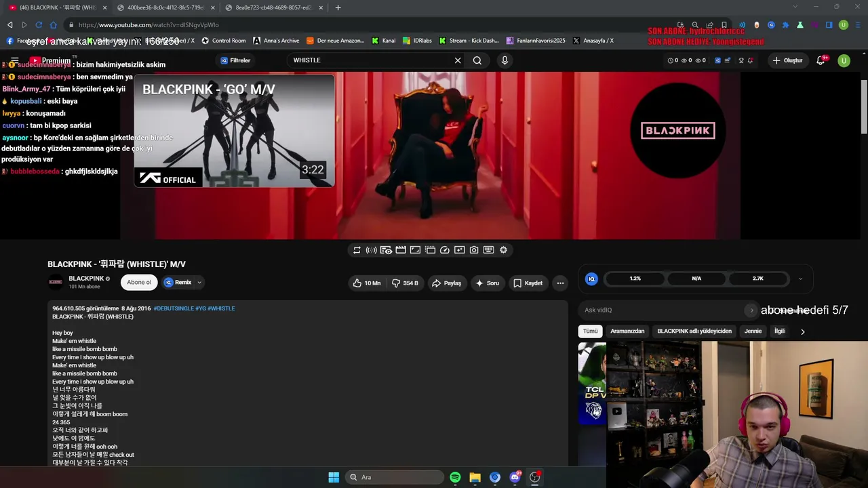Screen dimensions: 868x488
Task: Submit the Ask vidIQ arrow button
Action: pos(751,310)
